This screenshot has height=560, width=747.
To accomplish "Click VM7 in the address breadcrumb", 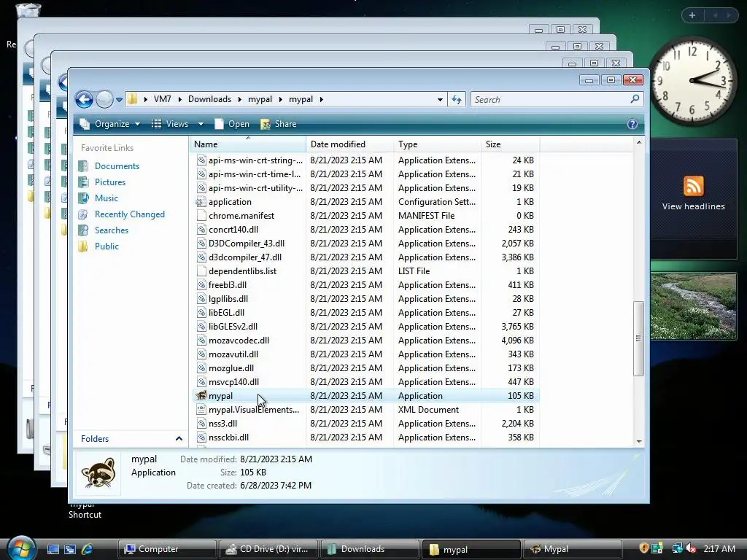I will coord(163,99).
